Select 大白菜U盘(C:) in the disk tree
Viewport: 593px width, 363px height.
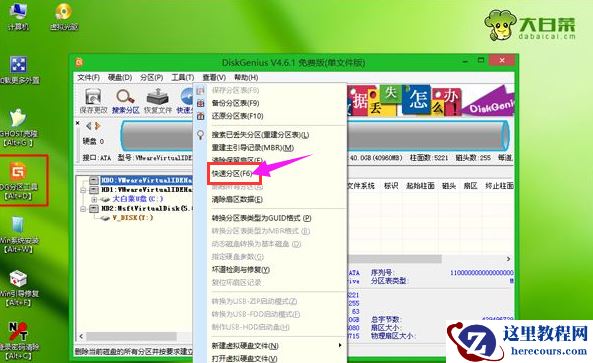(138, 199)
